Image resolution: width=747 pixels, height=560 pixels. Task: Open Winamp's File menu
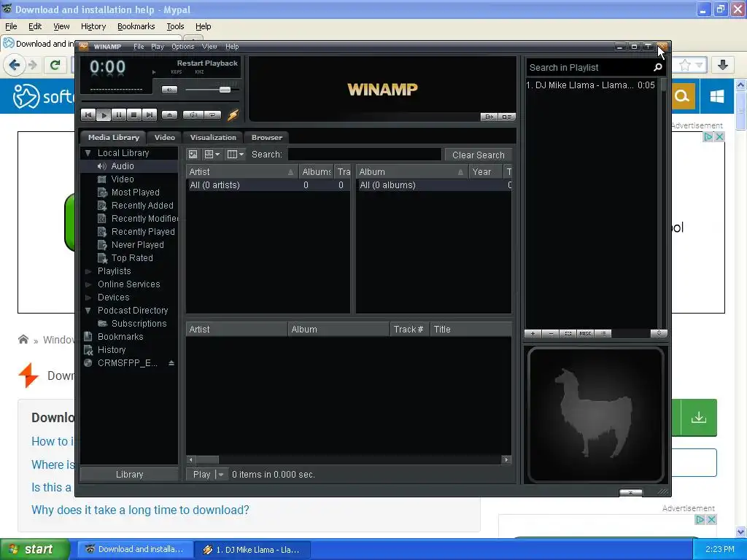(x=139, y=47)
